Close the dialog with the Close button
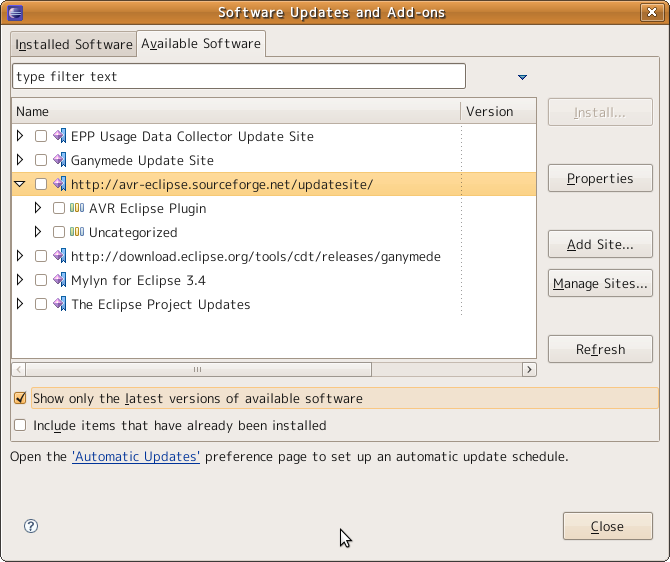This screenshot has height=562, width=670. click(607, 526)
